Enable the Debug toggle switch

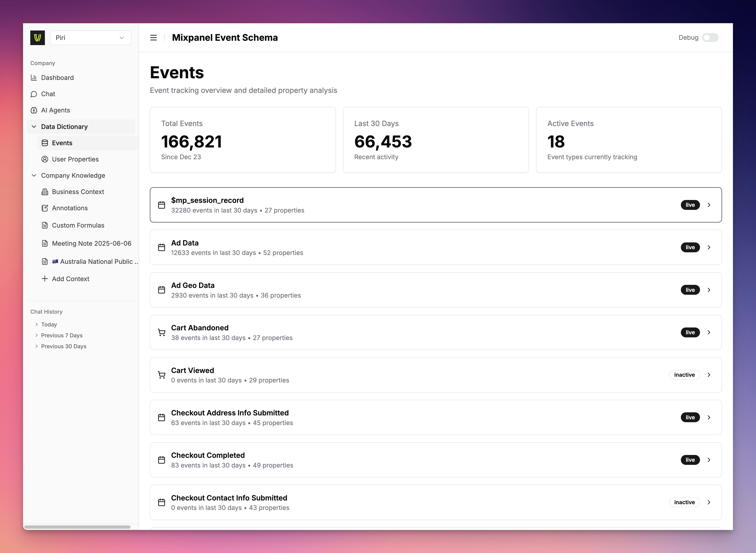pyautogui.click(x=710, y=38)
